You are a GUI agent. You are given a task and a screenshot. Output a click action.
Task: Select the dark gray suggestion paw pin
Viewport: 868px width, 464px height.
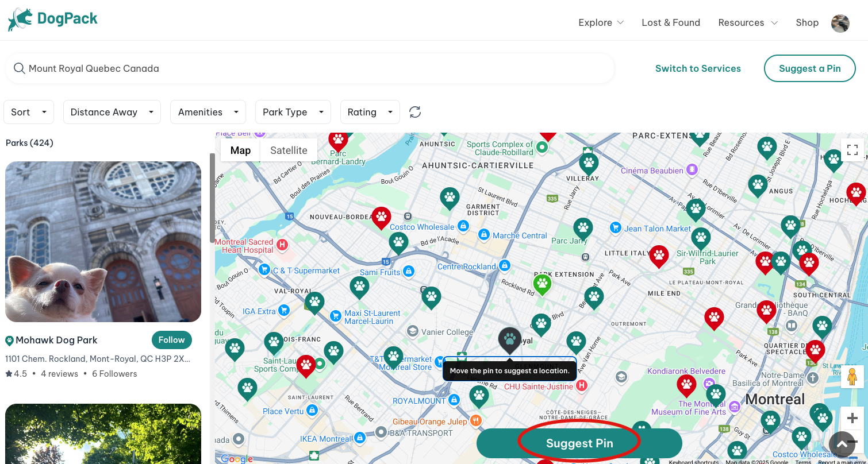(x=509, y=339)
